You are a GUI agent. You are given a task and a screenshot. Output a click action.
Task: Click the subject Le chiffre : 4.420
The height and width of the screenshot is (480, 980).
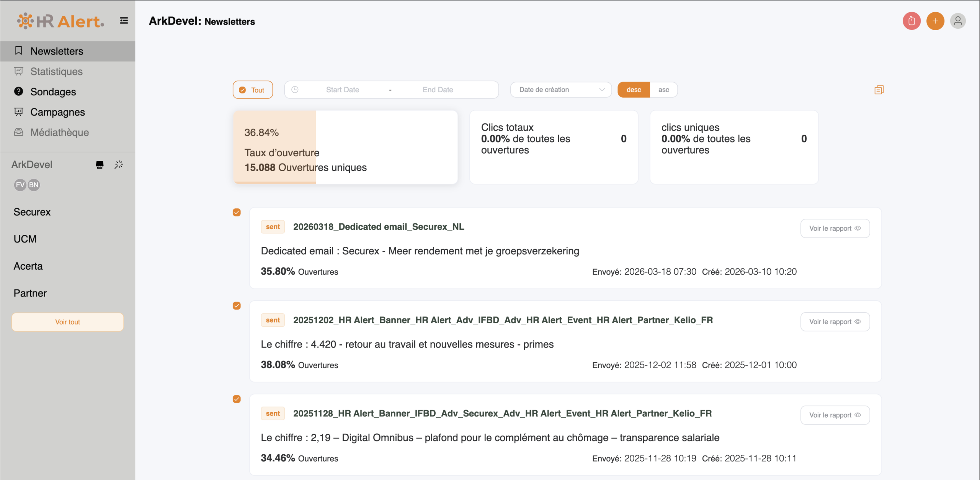tap(407, 344)
